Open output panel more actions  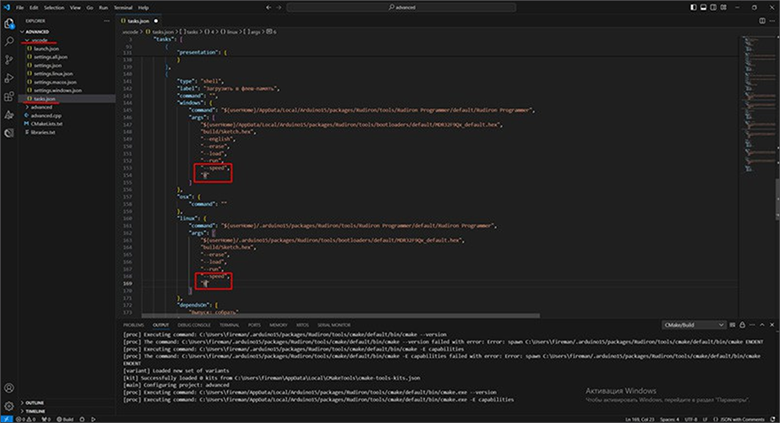[752, 325]
